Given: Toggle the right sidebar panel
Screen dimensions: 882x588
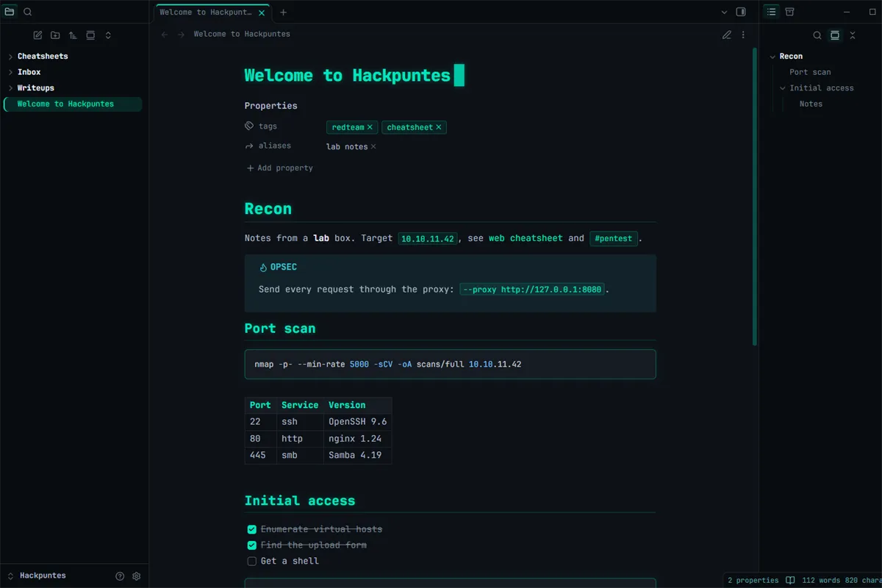Looking at the screenshot, I should point(741,12).
